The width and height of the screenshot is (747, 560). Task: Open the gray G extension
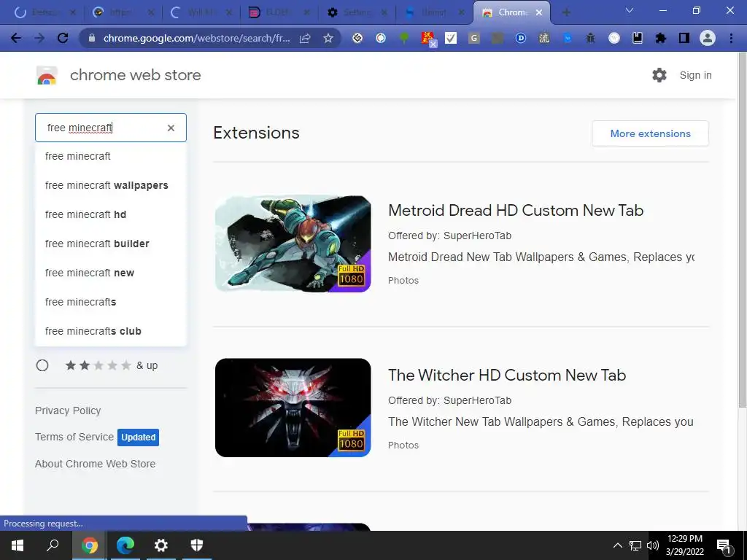473,38
